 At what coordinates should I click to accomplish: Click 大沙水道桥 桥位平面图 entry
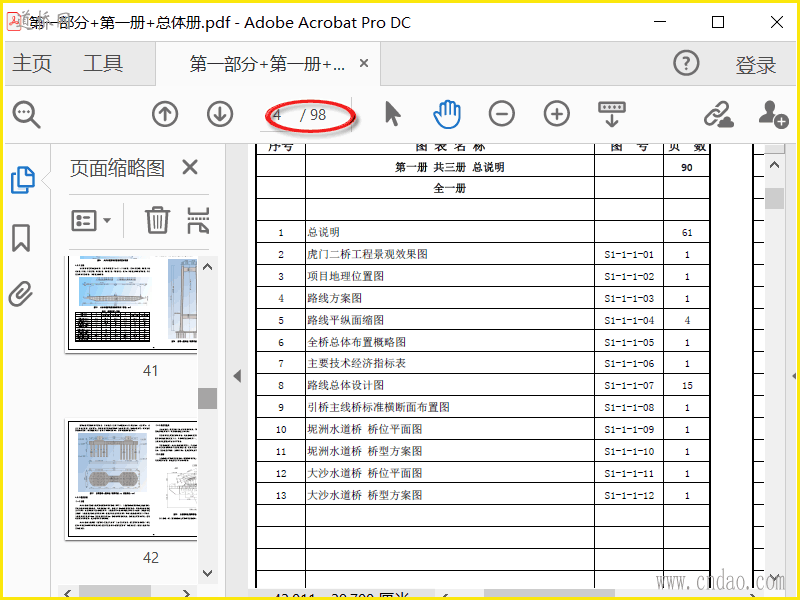365,473
